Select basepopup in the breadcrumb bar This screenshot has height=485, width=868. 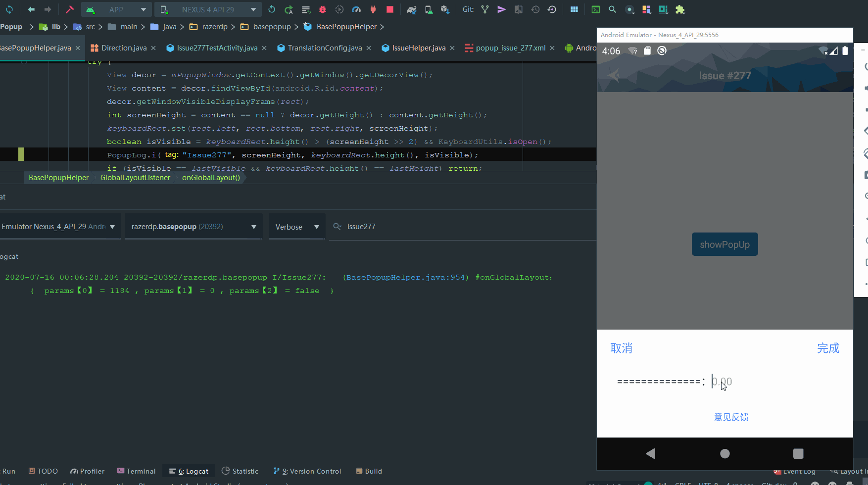(272, 26)
